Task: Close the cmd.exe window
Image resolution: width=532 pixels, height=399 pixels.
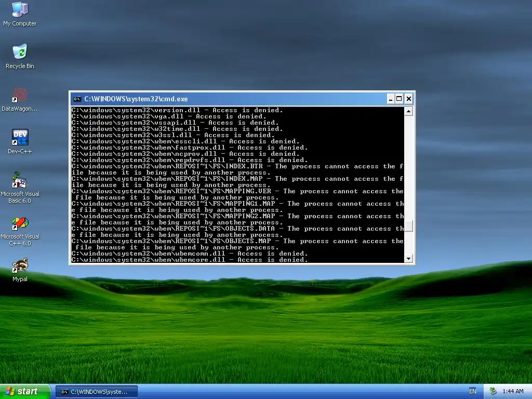Action: pos(409,99)
